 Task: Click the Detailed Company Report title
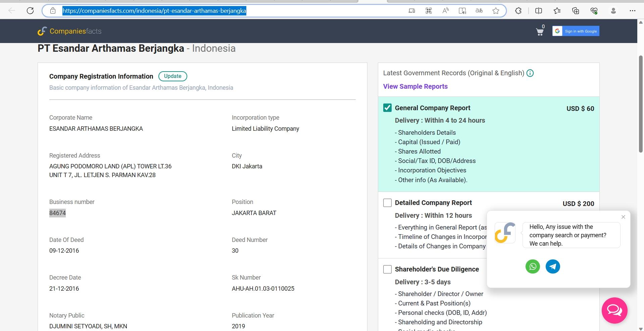[x=433, y=203]
